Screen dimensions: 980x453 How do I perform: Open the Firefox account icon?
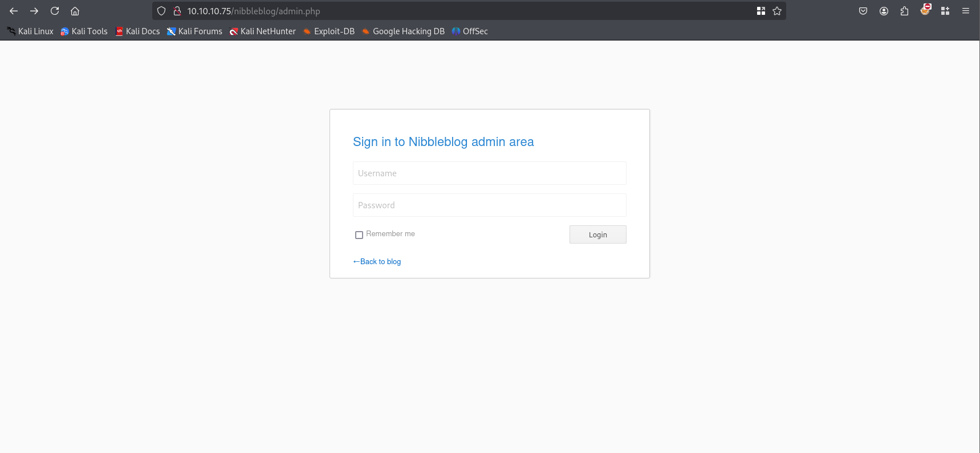pos(884,11)
